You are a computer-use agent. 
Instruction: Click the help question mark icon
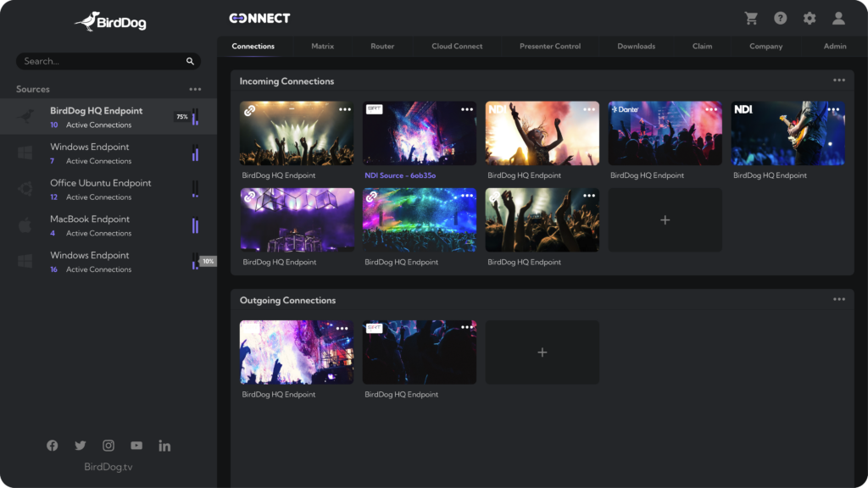[781, 19]
